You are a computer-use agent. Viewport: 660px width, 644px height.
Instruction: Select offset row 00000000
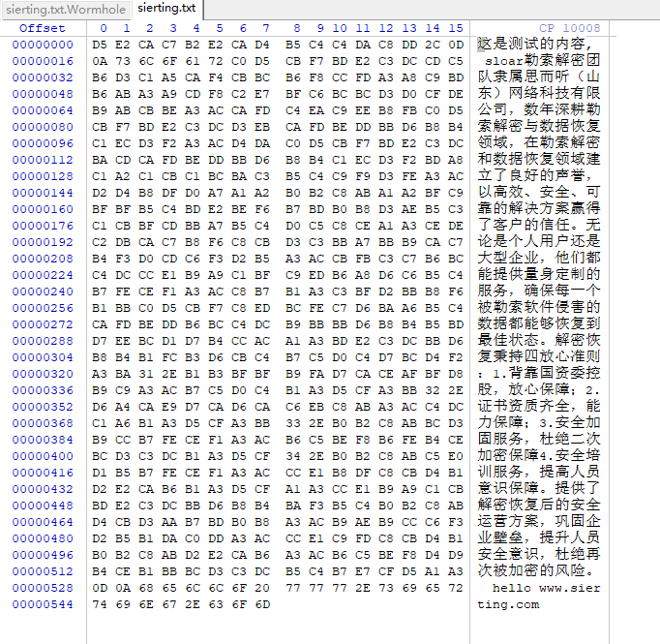[x=43, y=45]
